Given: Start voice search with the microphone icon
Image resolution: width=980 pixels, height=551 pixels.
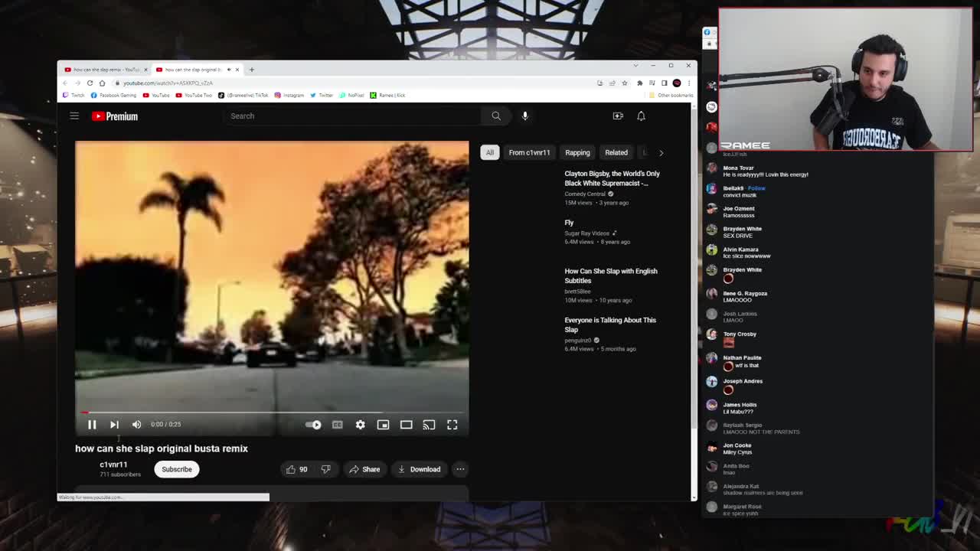Looking at the screenshot, I should [524, 116].
